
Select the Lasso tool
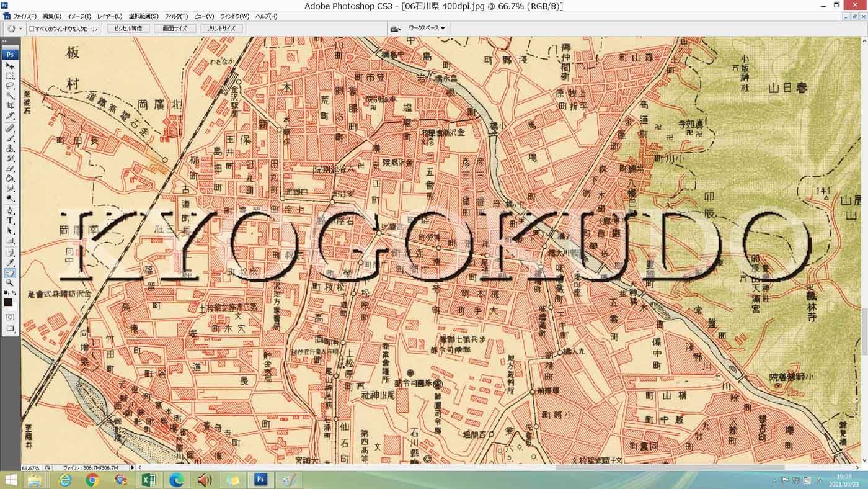coord(10,86)
